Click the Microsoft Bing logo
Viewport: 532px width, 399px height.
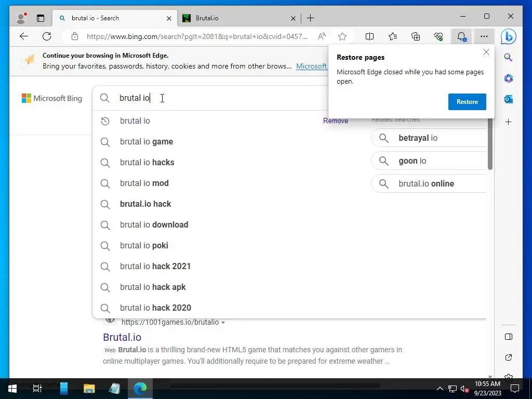pos(52,98)
